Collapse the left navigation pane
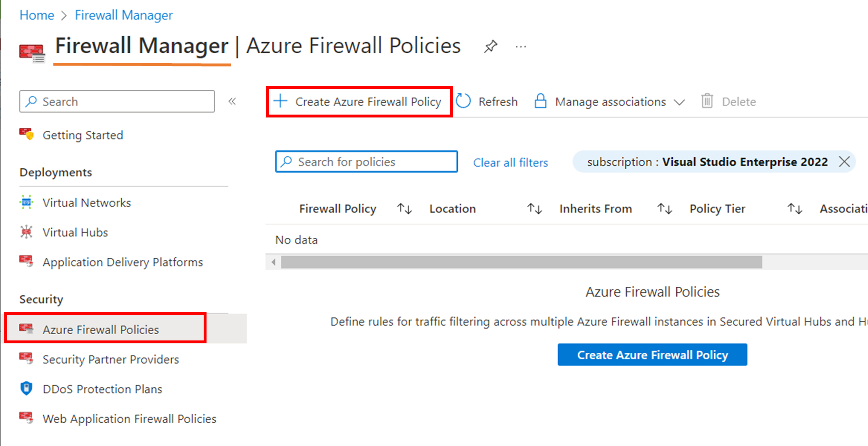Screen dimensions: 868x446 (232, 101)
